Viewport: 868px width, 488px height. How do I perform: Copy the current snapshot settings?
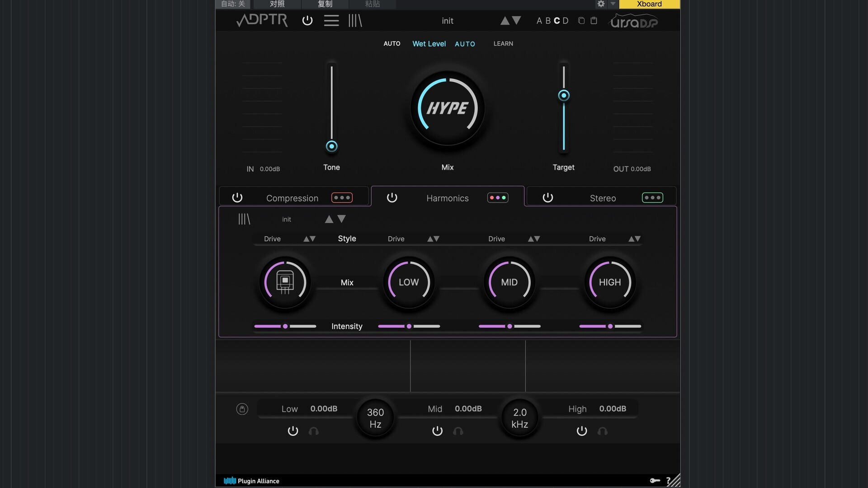pyautogui.click(x=581, y=21)
